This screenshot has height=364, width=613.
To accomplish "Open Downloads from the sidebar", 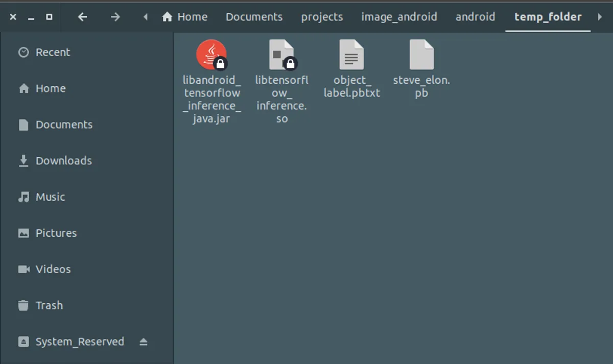I will click(63, 161).
